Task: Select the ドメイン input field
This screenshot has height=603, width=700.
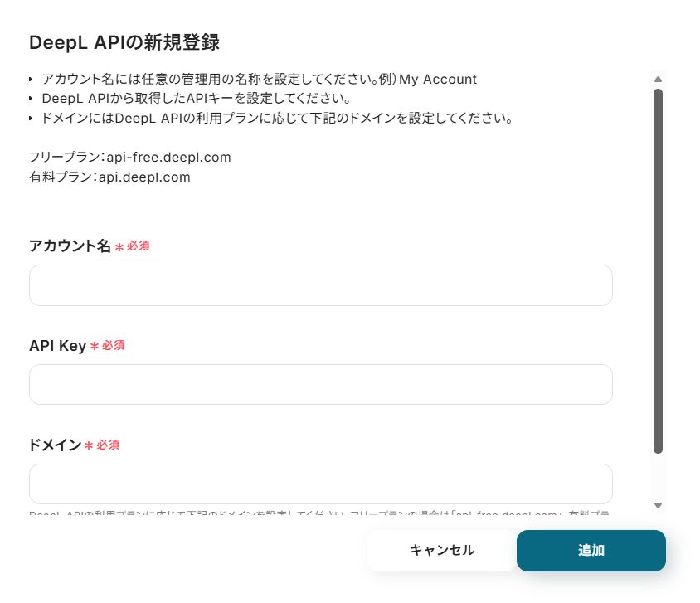Action: pyautogui.click(x=320, y=484)
